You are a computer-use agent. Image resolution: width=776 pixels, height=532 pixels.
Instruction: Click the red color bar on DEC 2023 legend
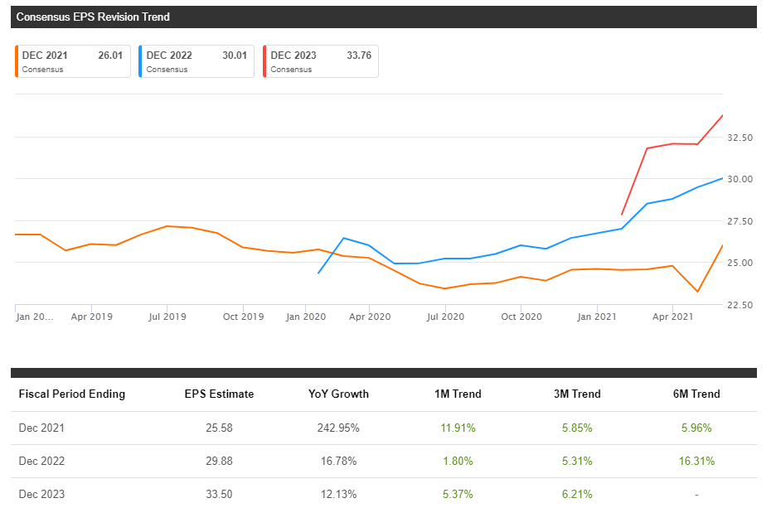click(264, 61)
